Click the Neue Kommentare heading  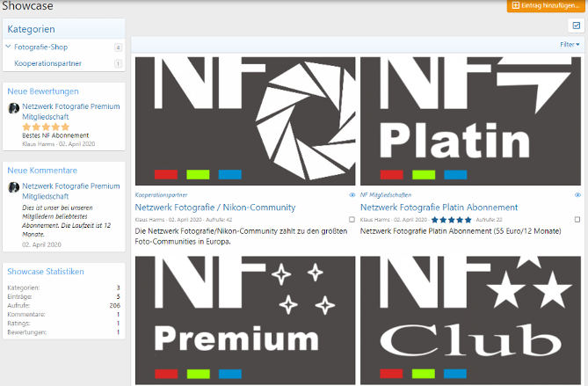tap(42, 171)
